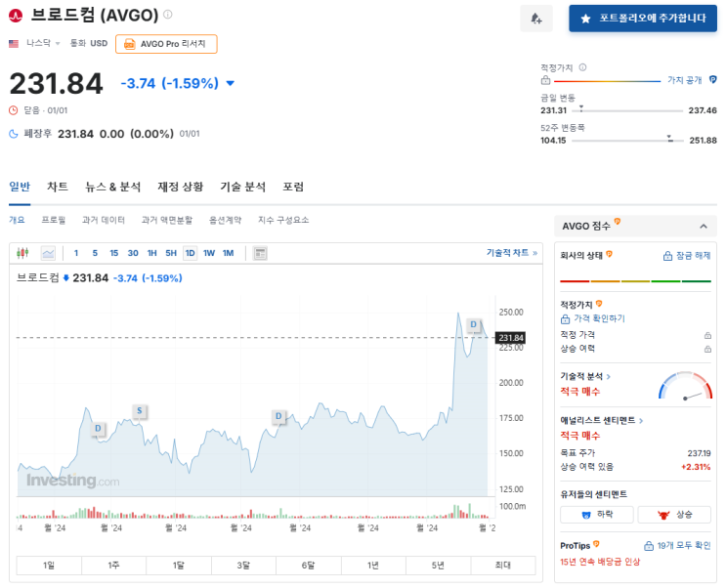Viewport: 726px width, 588px height.
Task: Set chart interval to 1H
Action: pyautogui.click(x=151, y=253)
